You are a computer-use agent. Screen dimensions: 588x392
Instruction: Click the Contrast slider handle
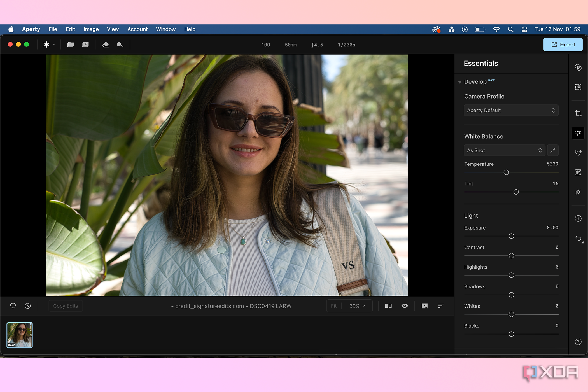[x=511, y=256]
